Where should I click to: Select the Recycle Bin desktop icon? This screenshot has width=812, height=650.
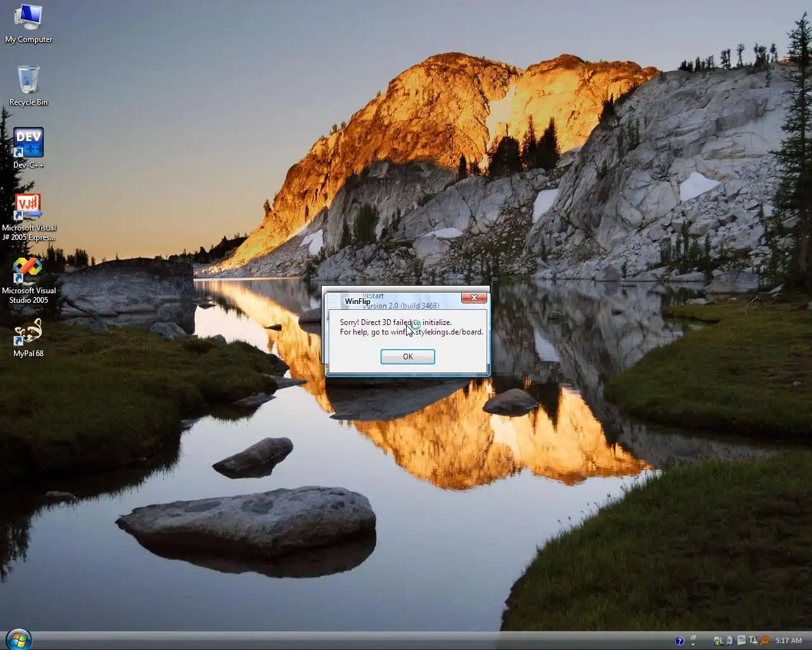point(29,86)
